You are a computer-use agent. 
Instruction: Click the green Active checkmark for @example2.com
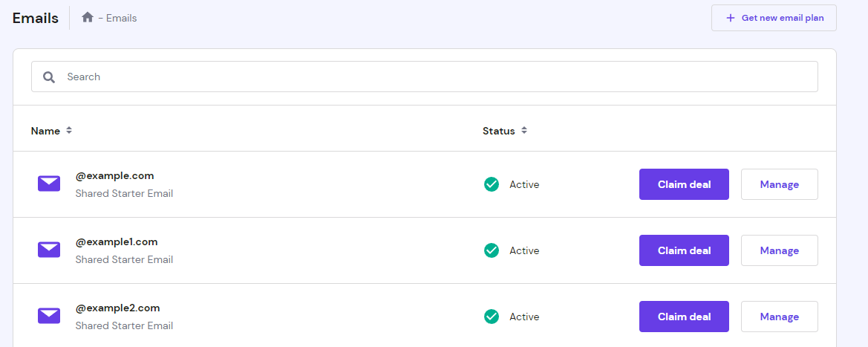pos(491,317)
